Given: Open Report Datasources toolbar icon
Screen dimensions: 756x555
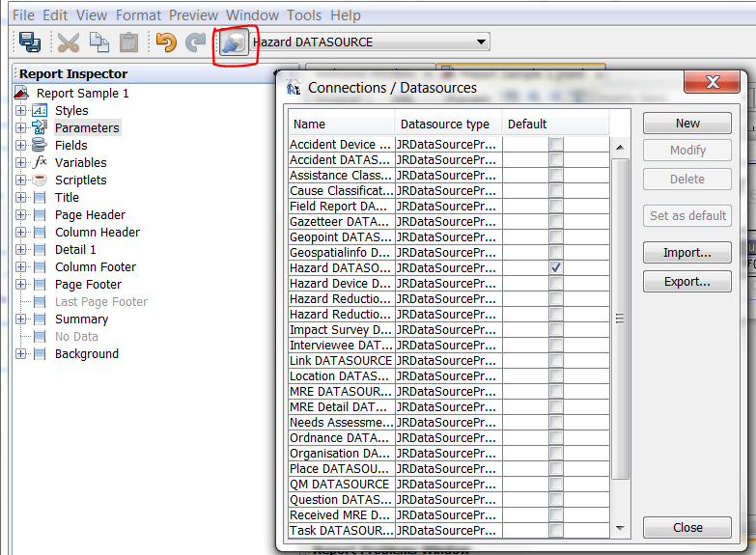Looking at the screenshot, I should [233, 42].
